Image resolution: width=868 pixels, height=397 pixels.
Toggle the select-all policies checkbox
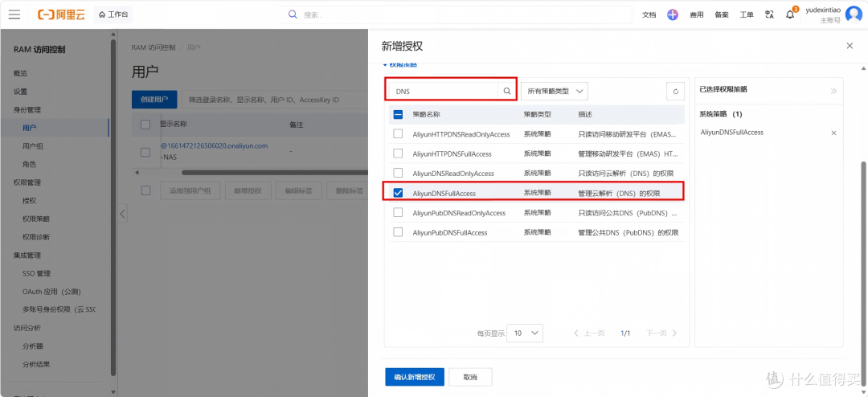398,115
